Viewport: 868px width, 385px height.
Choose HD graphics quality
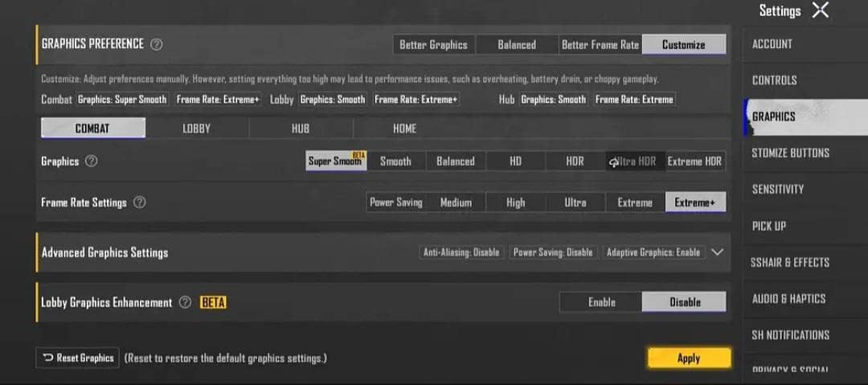pos(515,162)
